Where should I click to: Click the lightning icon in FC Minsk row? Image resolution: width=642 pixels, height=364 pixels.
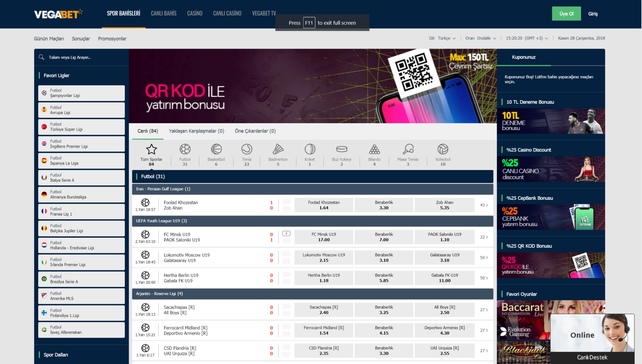[286, 233]
